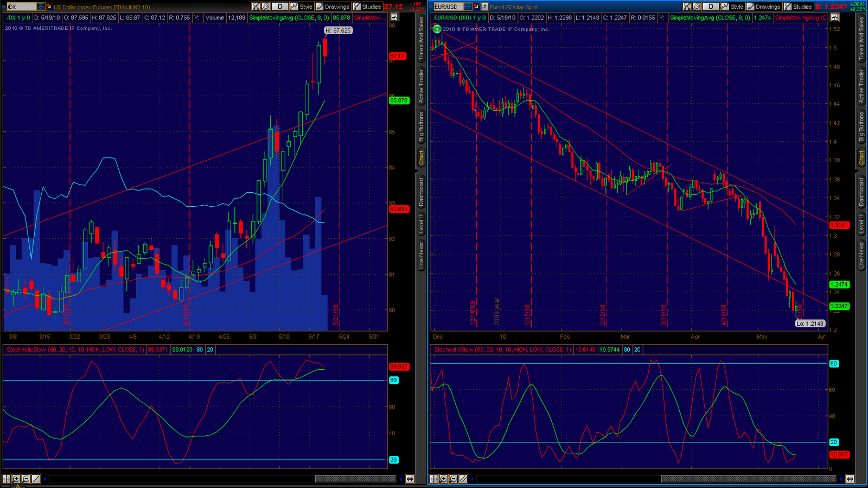Click the SimpleMovingAvg (CLOSE, 8, 0) label in the EUR/USD chart

click(x=710, y=17)
